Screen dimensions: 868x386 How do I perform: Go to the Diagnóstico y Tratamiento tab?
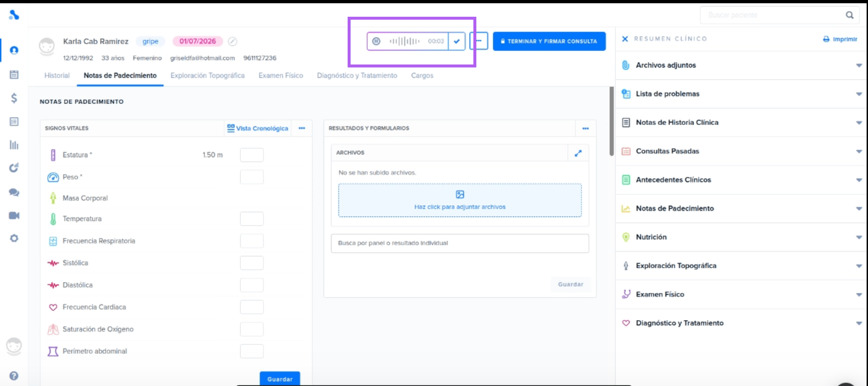tap(357, 76)
